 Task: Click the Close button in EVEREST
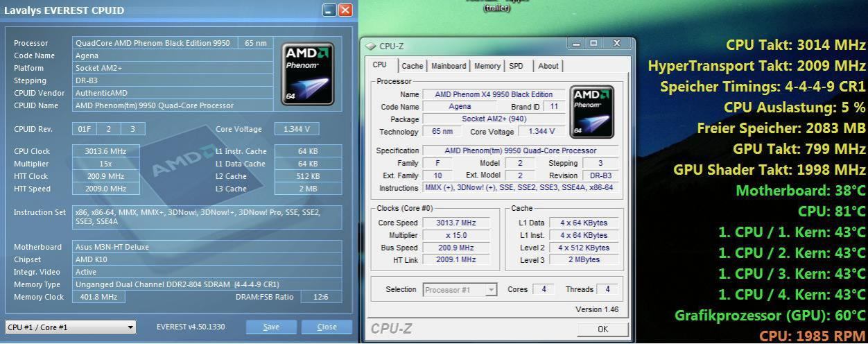[327, 327]
